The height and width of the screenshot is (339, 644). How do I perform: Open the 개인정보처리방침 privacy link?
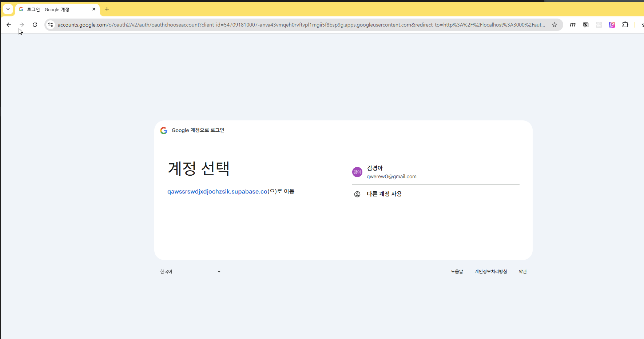(x=490, y=272)
